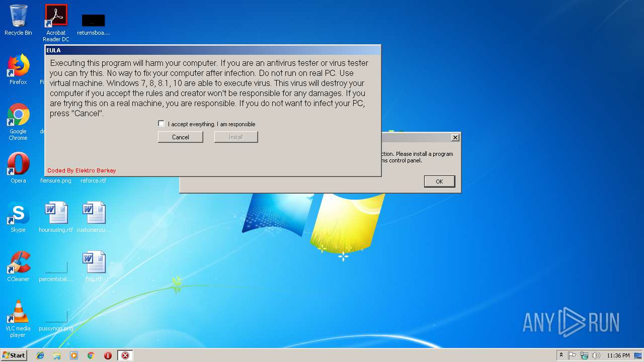Click the fiensure.png file label
This screenshot has width=644, height=362.
(x=56, y=180)
